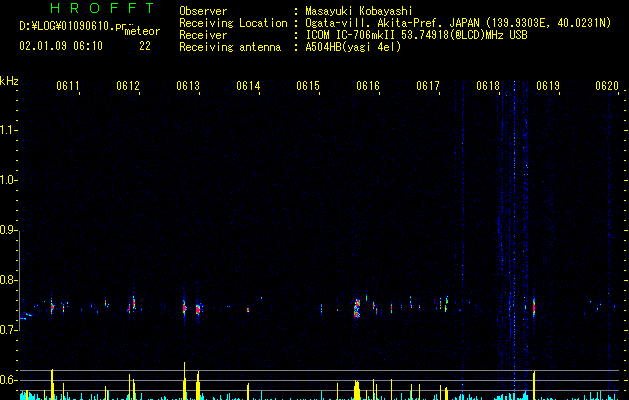The height and width of the screenshot is (400, 629).
Task: Click the 0620 time marker
Action: pyautogui.click(x=607, y=85)
